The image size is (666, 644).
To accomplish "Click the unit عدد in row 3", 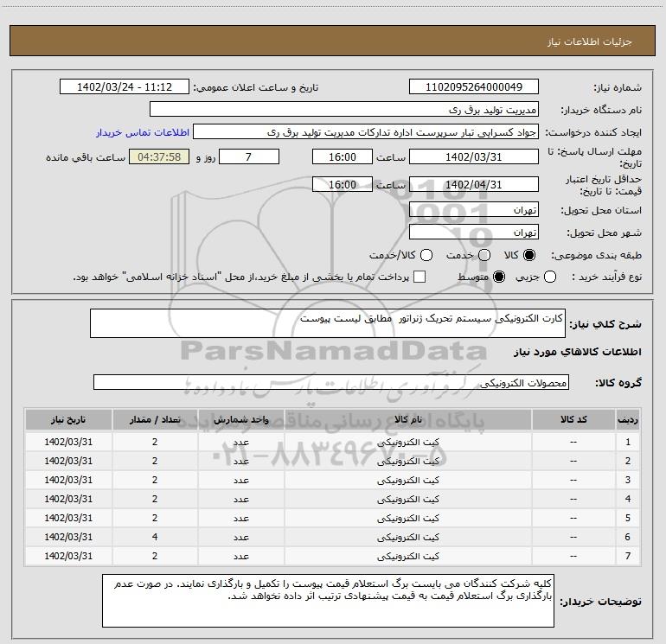I will coord(240,480).
